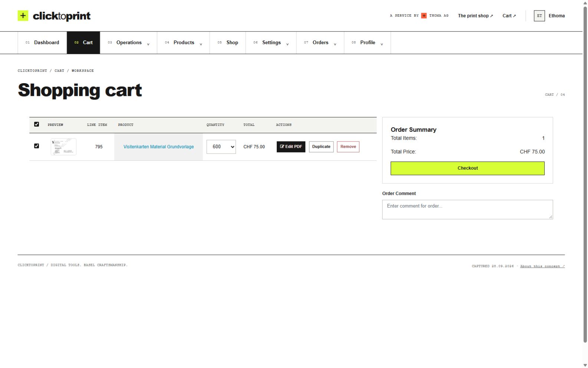Click the Total Price CHF 75.00 in Order Summary
The height and width of the screenshot is (368, 588).
click(x=532, y=152)
